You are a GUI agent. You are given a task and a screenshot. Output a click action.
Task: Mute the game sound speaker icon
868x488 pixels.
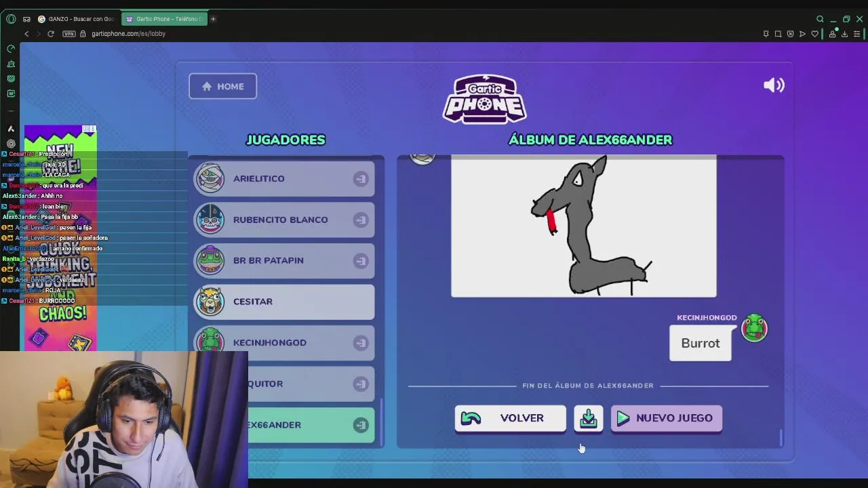[x=774, y=85]
